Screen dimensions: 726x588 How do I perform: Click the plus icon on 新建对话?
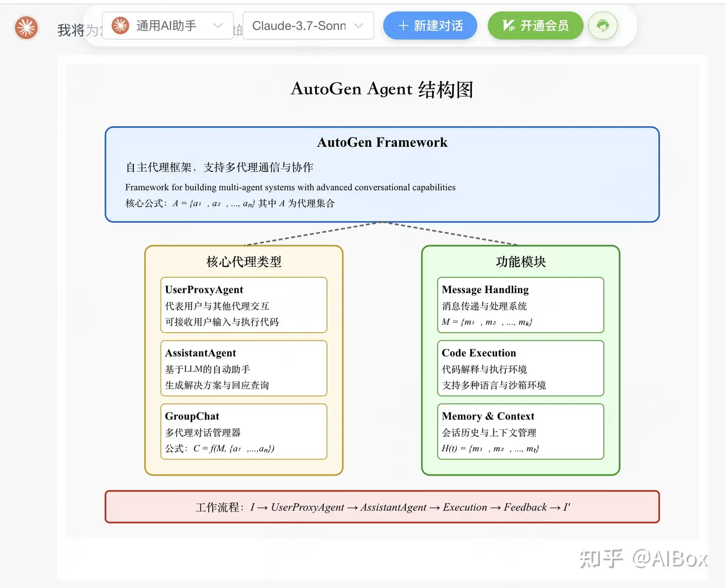coord(403,26)
